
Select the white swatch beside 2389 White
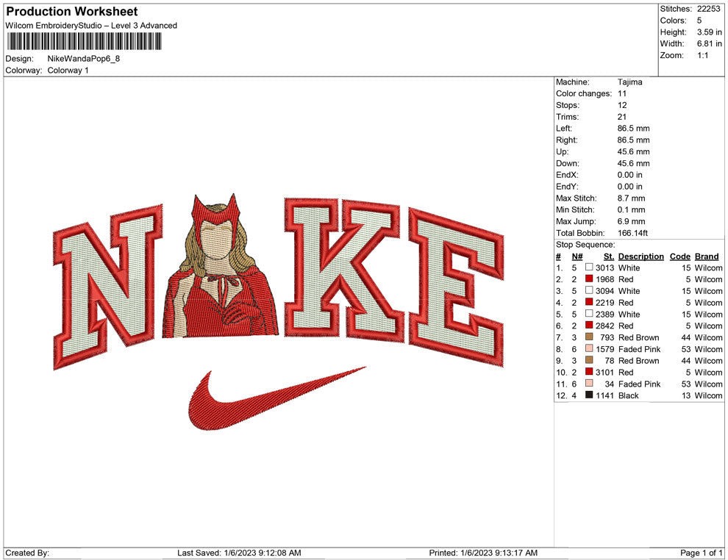click(589, 314)
